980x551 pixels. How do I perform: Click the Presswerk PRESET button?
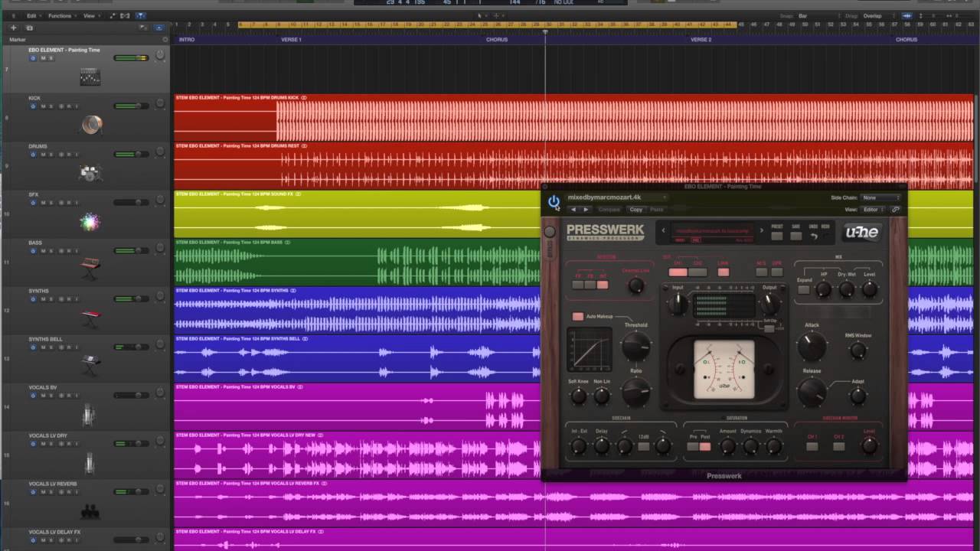coord(777,236)
